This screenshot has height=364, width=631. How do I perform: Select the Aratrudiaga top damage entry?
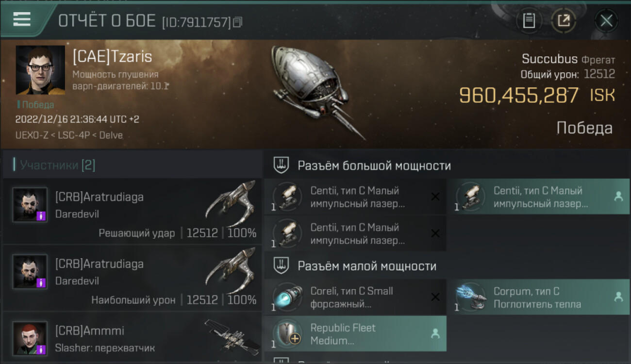click(x=132, y=279)
